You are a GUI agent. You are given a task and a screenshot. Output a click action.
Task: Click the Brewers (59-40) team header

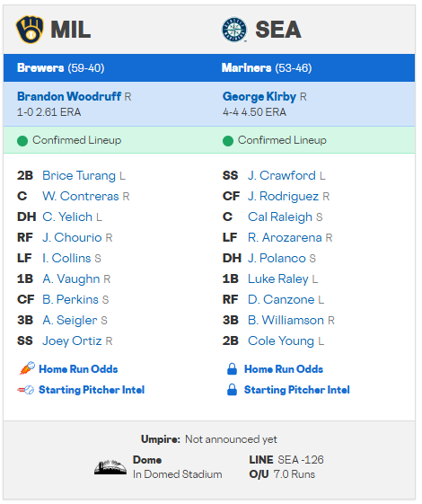(61, 67)
